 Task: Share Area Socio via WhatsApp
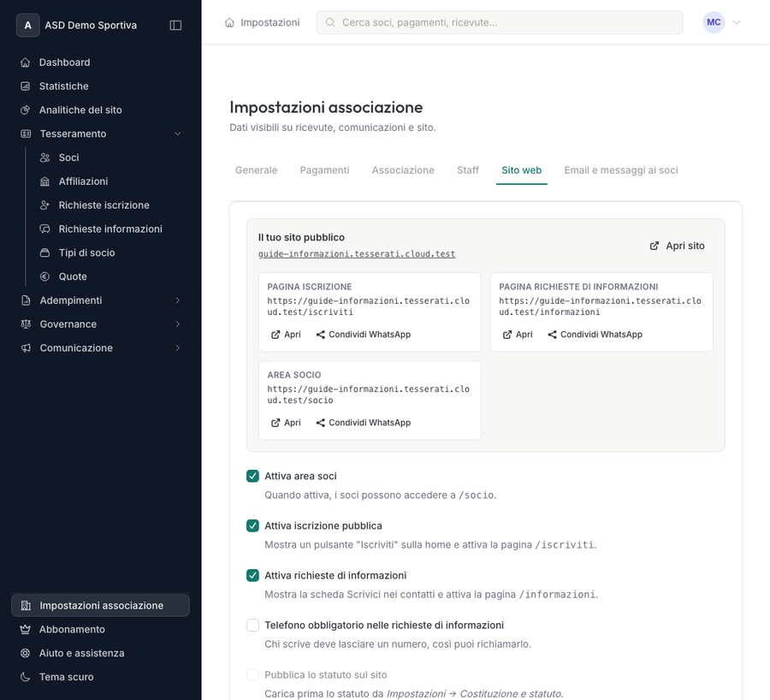(364, 423)
